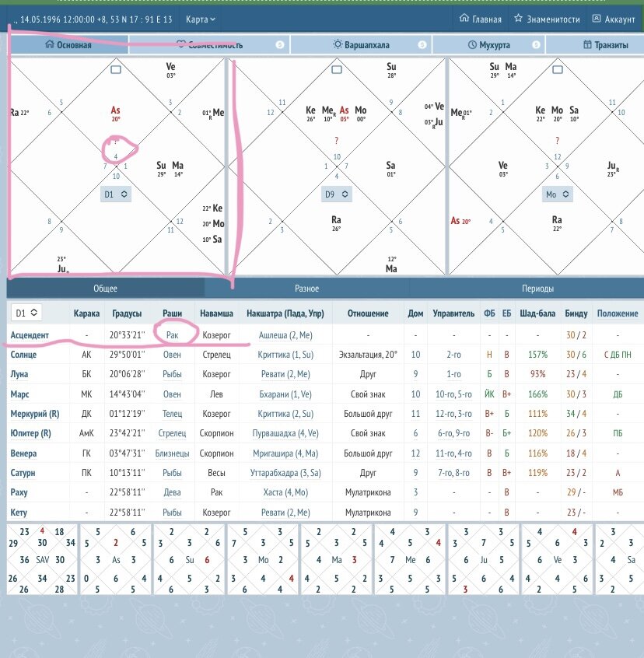The height and width of the screenshot is (658, 644).
Task: Click the Шад-бала column header
Action: 537,313
